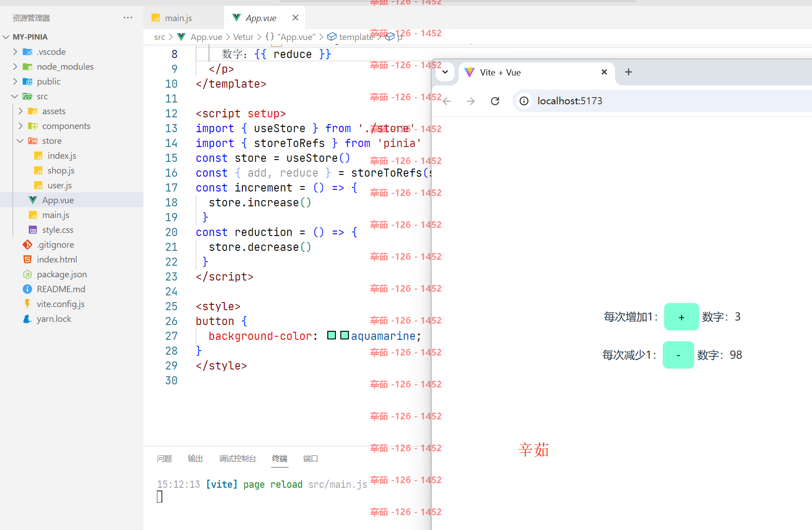Click the assets folder icon

coord(33,111)
